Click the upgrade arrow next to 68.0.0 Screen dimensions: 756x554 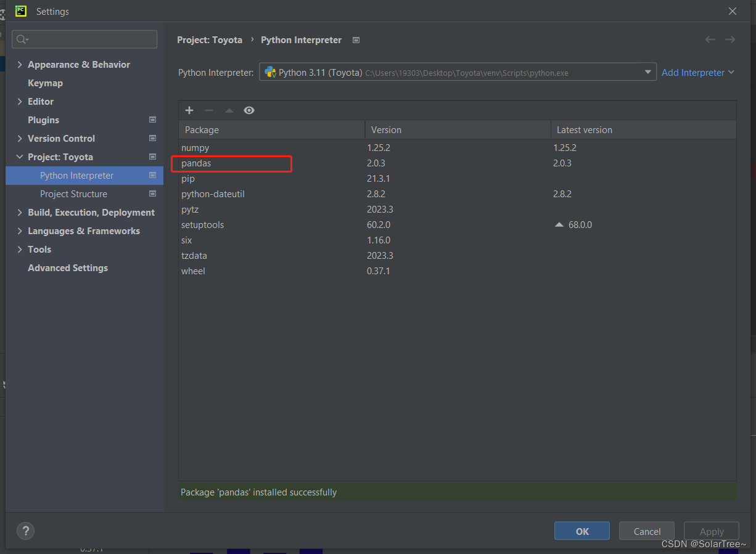click(x=559, y=225)
